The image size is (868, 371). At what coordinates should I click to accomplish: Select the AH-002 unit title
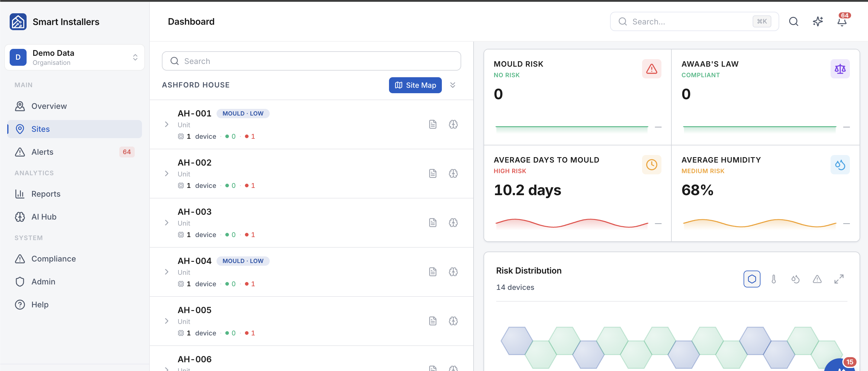(x=194, y=163)
